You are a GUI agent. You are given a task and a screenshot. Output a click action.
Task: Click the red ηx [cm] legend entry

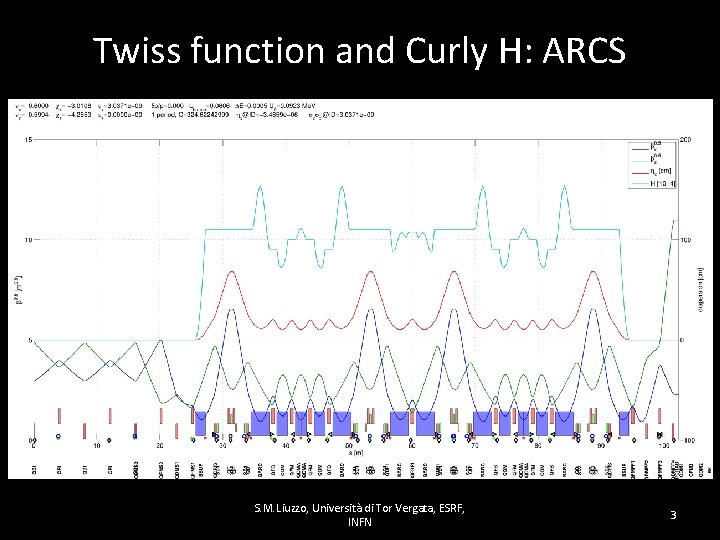(652, 172)
